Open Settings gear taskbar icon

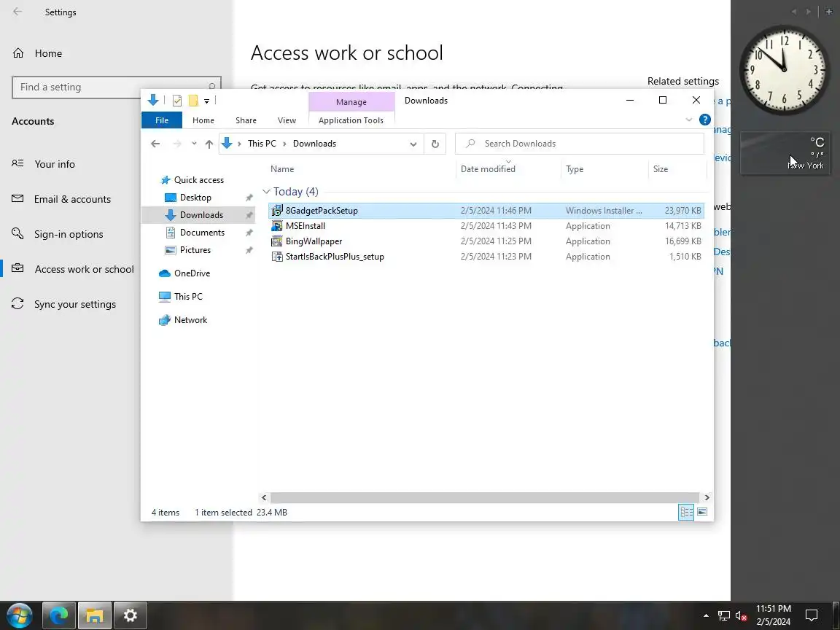[x=131, y=615]
